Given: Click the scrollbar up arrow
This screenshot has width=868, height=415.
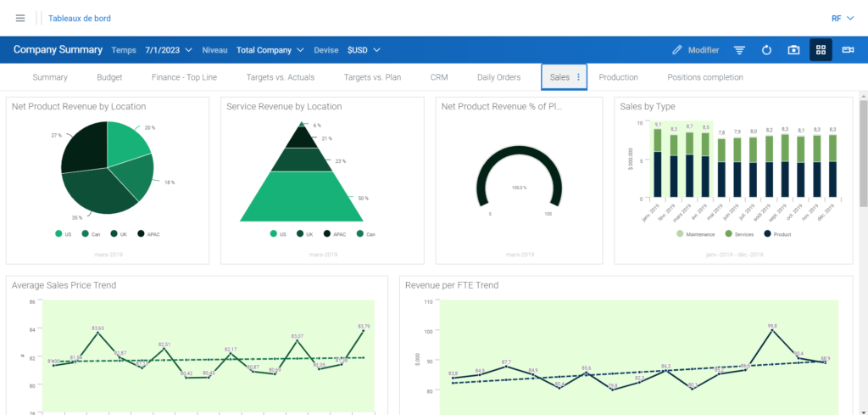Looking at the screenshot, I should coord(863,96).
